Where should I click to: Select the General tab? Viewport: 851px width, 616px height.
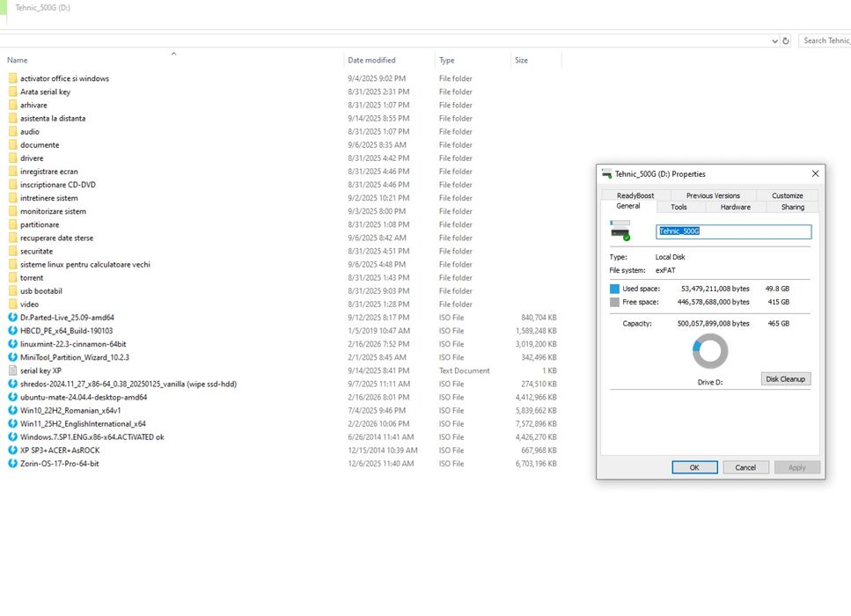(x=628, y=206)
